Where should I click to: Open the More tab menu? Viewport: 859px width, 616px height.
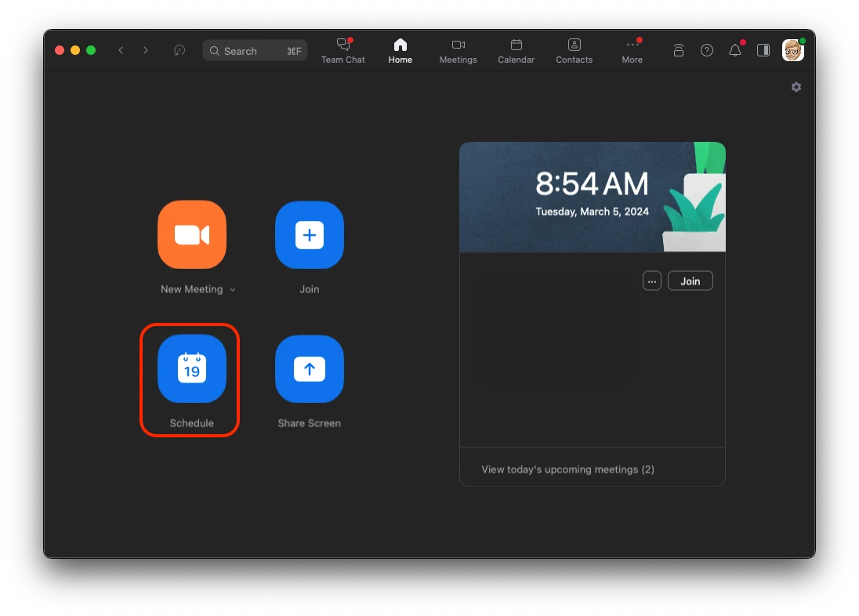(632, 50)
